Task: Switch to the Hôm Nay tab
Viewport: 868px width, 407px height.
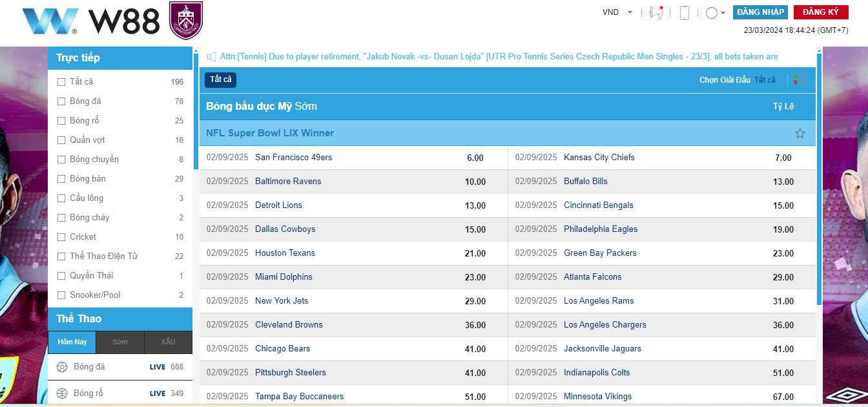Action: click(72, 342)
